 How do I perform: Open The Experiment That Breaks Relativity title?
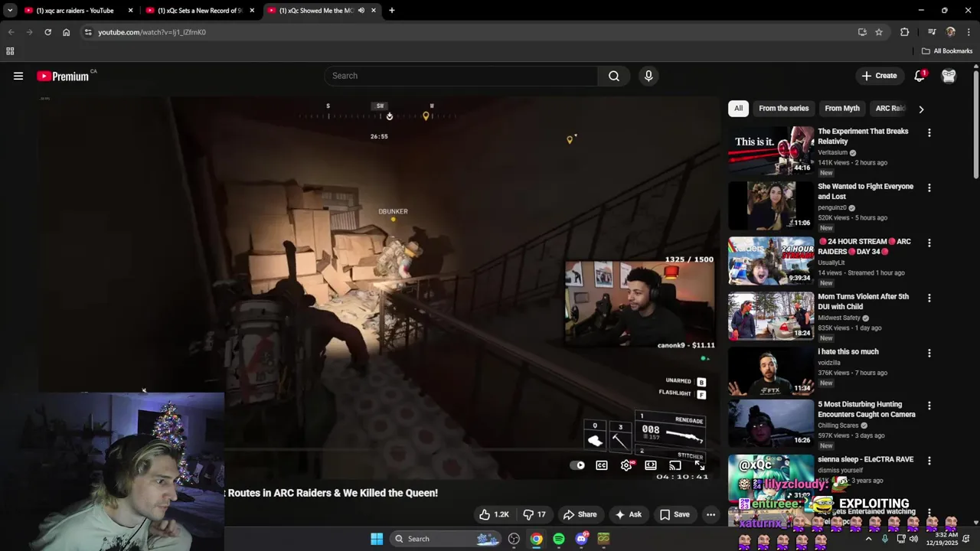tap(863, 136)
